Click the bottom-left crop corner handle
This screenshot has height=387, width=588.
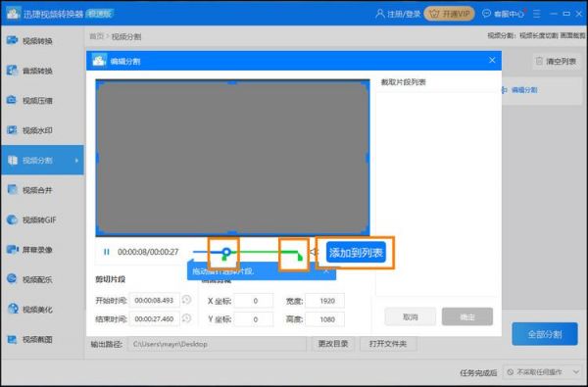(x=100, y=230)
